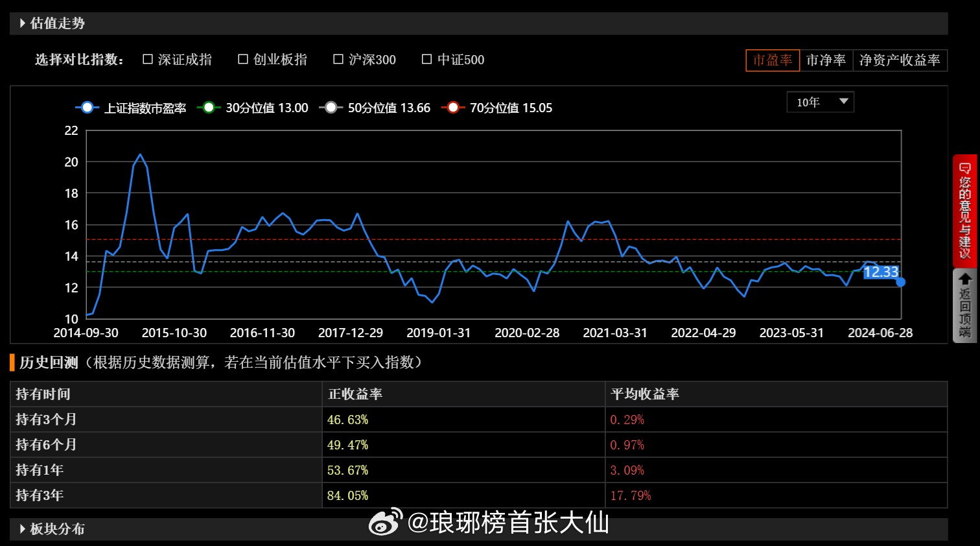Screen dimensions: 980x546
Task: Switch to the 市净率 tab
Action: coord(826,60)
